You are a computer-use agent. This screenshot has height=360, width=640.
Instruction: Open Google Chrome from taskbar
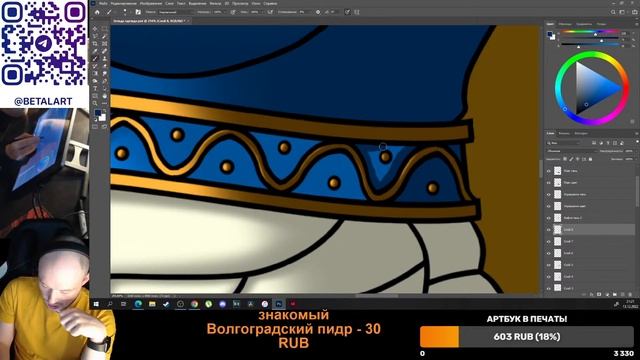(194, 304)
